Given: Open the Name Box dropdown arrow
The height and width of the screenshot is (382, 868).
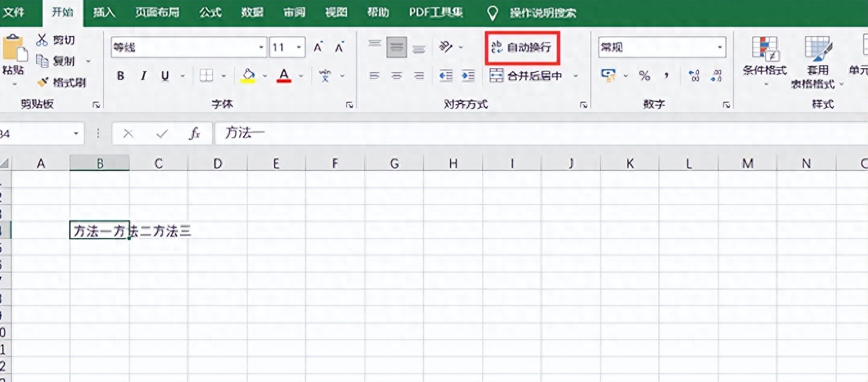Looking at the screenshot, I should [77, 133].
